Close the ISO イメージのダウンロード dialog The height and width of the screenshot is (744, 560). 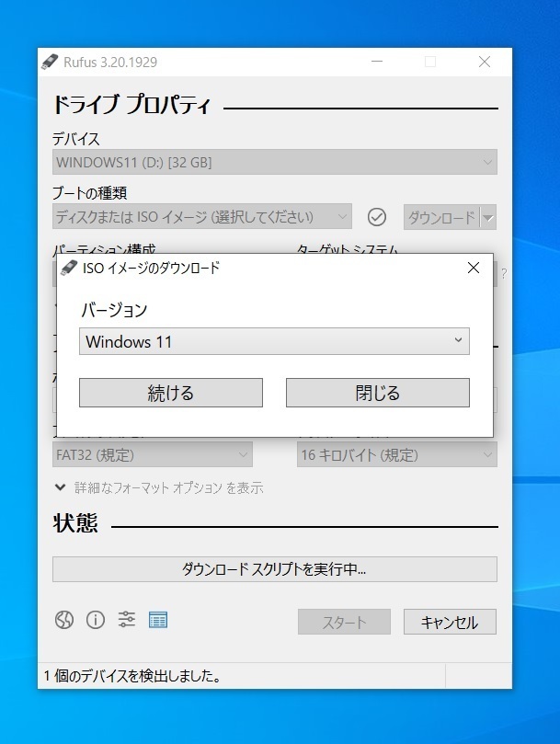click(474, 269)
